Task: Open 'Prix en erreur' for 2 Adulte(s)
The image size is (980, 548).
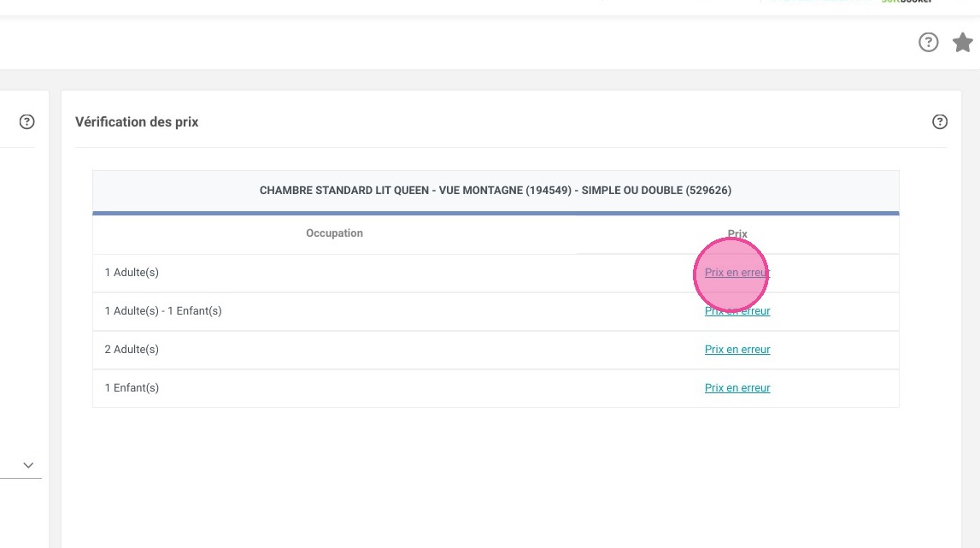Action: click(736, 349)
